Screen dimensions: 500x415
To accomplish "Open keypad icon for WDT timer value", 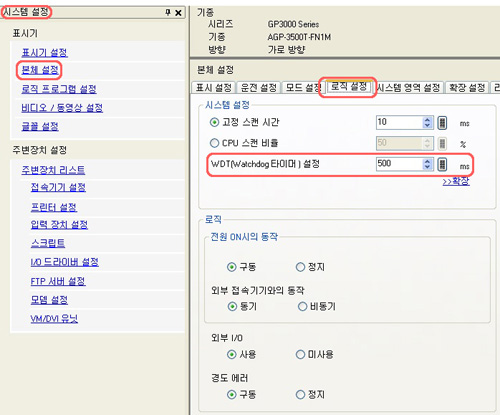I will pyautogui.click(x=442, y=164).
